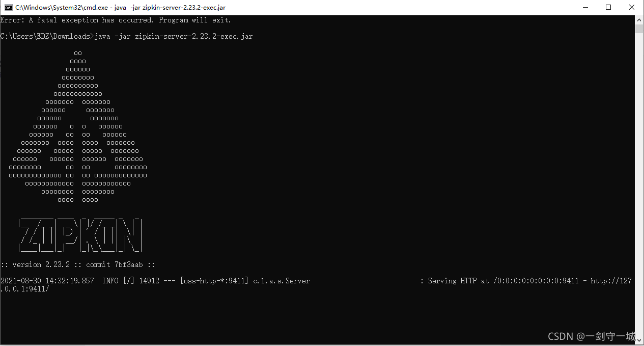
Task: Click the scrollbar down arrow
Action: [639, 340]
